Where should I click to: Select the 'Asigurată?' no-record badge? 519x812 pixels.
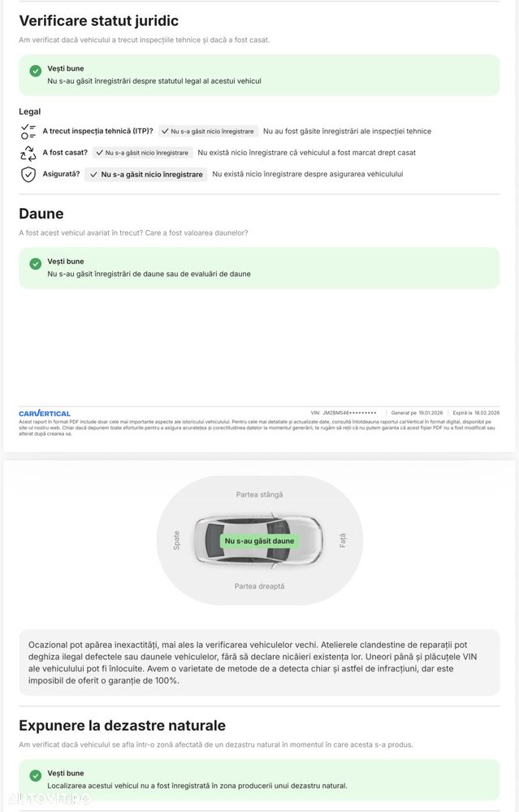point(146,174)
